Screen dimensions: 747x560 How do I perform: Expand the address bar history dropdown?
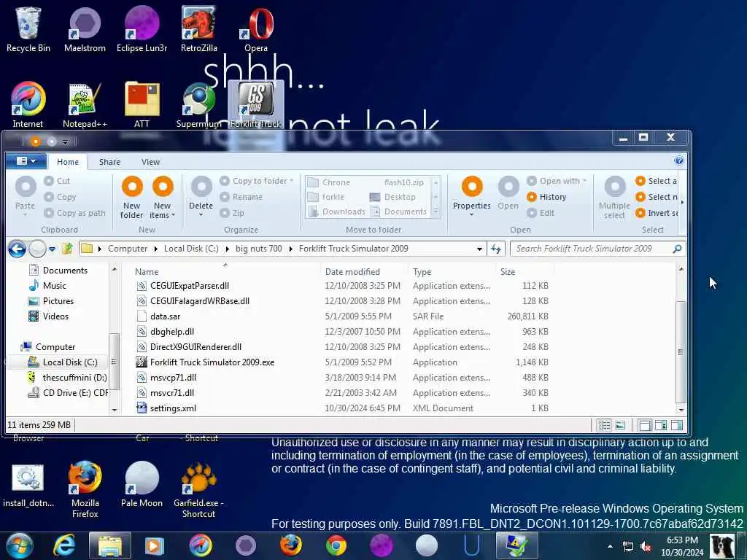(x=479, y=249)
